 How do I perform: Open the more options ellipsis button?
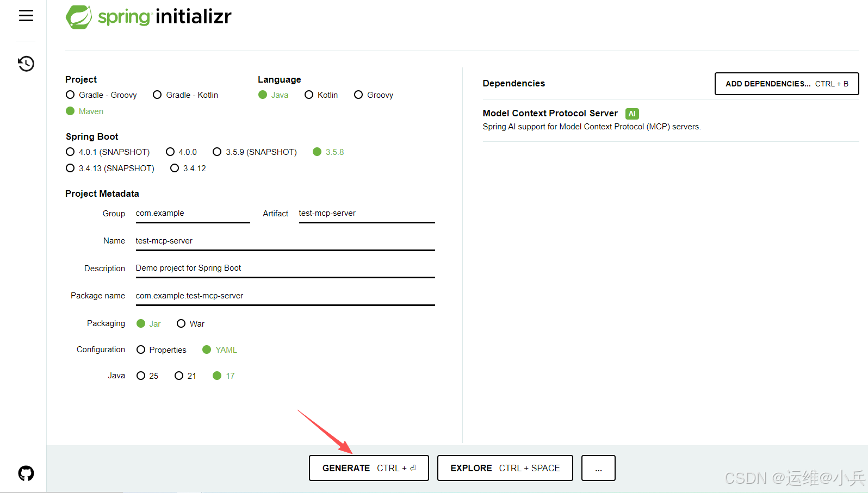pos(598,468)
